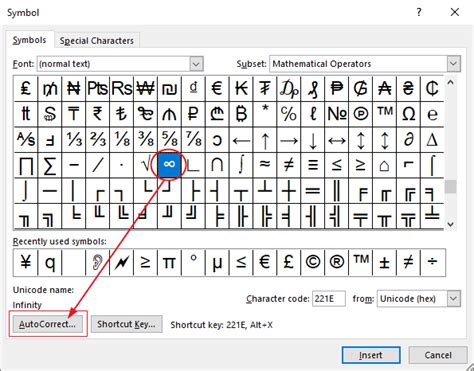Select the Ruble ₽ symbol
Screen dimensions: 474x371
193,114
